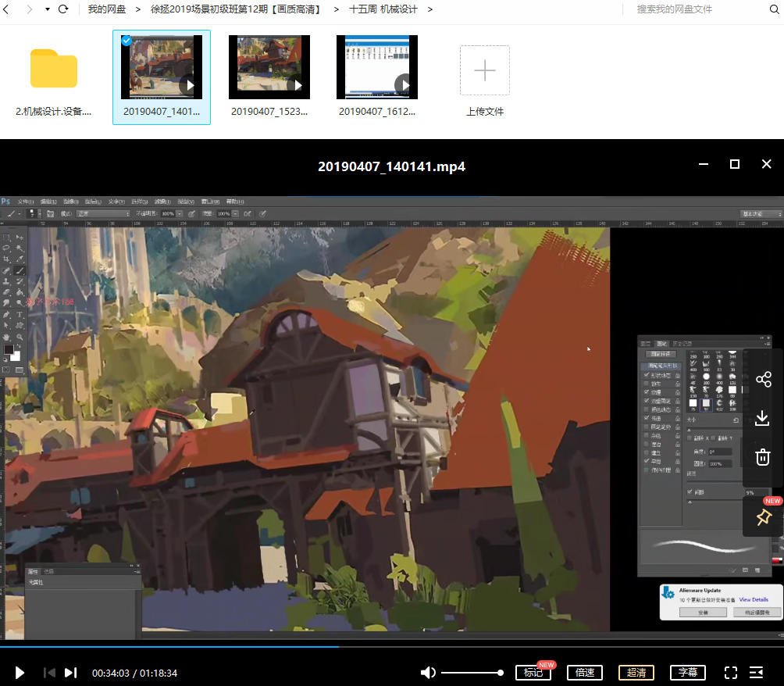Open the 超清 quality selector
The width and height of the screenshot is (784, 686).
636,673
